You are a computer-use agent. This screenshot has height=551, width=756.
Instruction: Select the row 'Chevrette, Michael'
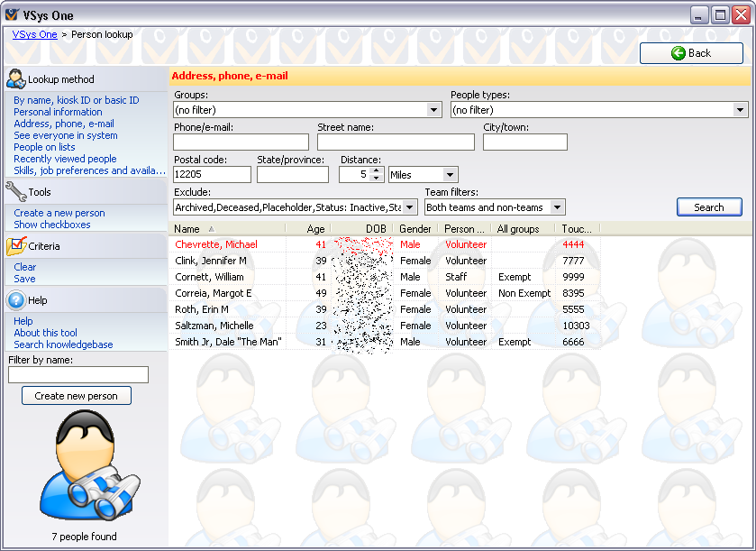pyautogui.click(x=385, y=244)
